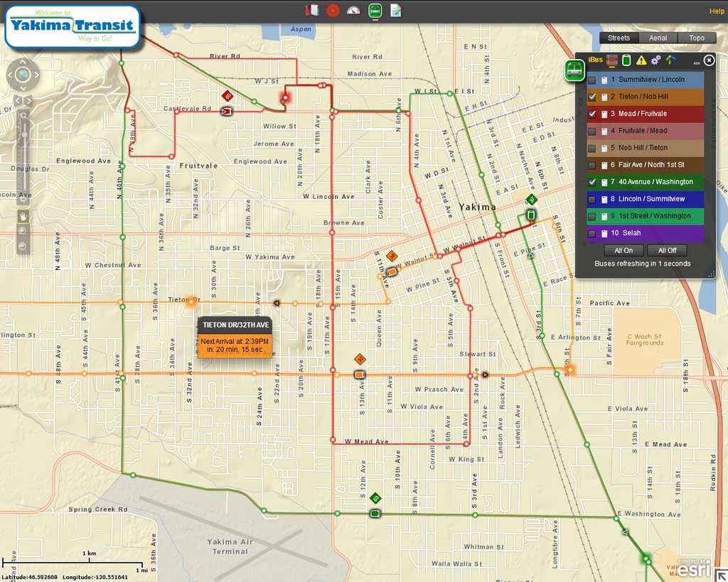The height and width of the screenshot is (582, 728).
Task: Click the '5 Nob Hill / Tieton' route label
Action: click(639, 148)
